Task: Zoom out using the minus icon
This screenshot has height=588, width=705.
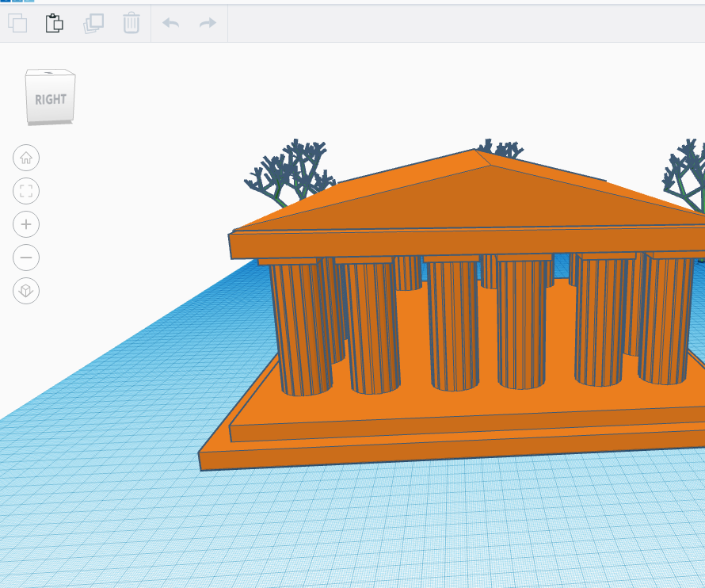Action: click(x=26, y=258)
